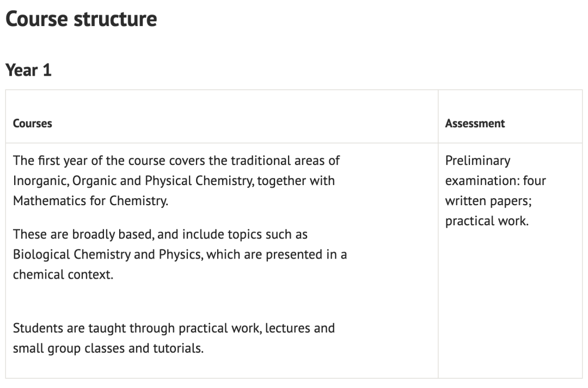The height and width of the screenshot is (388, 588).
Task: Click 'examination: four' in Assessment column
Action: click(x=495, y=181)
